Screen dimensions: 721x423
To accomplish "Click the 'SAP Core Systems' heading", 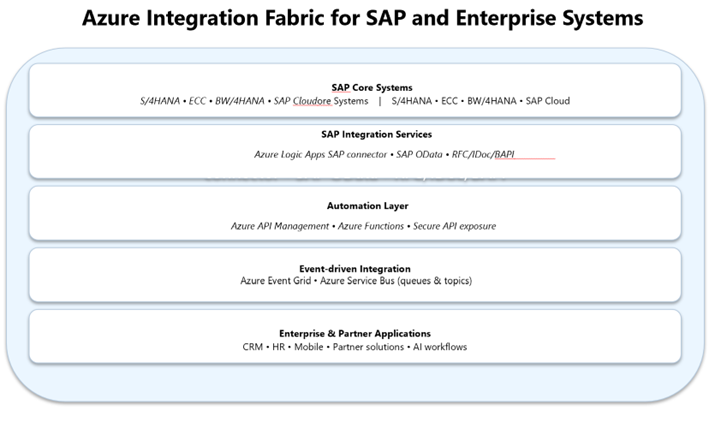I will click(x=372, y=87).
